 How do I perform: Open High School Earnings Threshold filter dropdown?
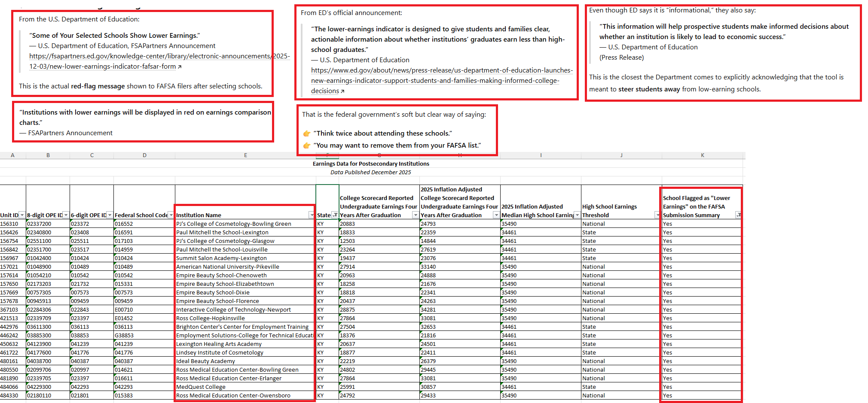click(x=657, y=215)
